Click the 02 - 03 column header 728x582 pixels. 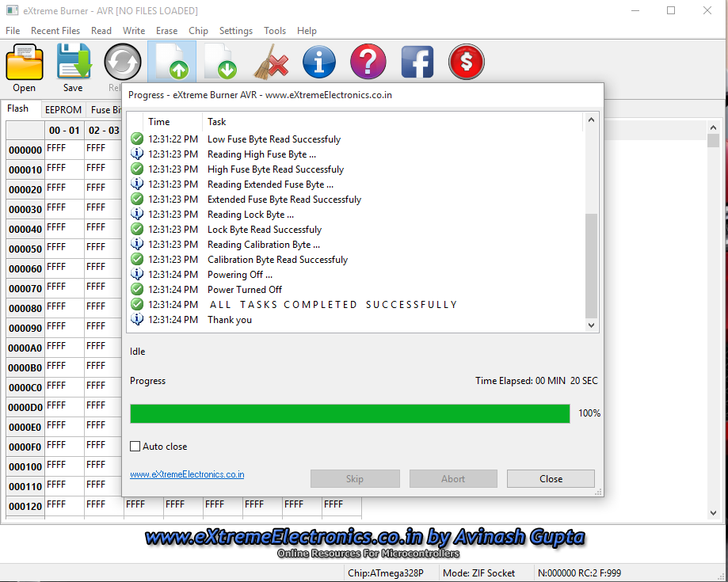[x=104, y=131]
